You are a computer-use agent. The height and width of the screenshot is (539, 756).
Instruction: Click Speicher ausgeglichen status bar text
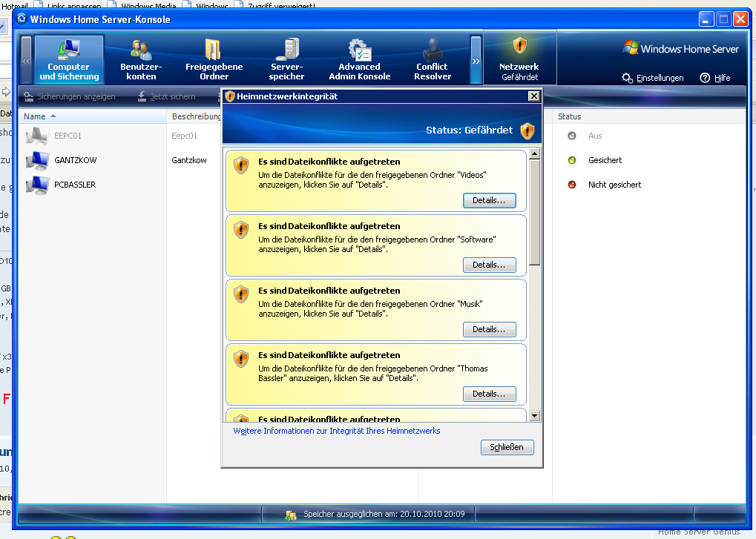384,514
